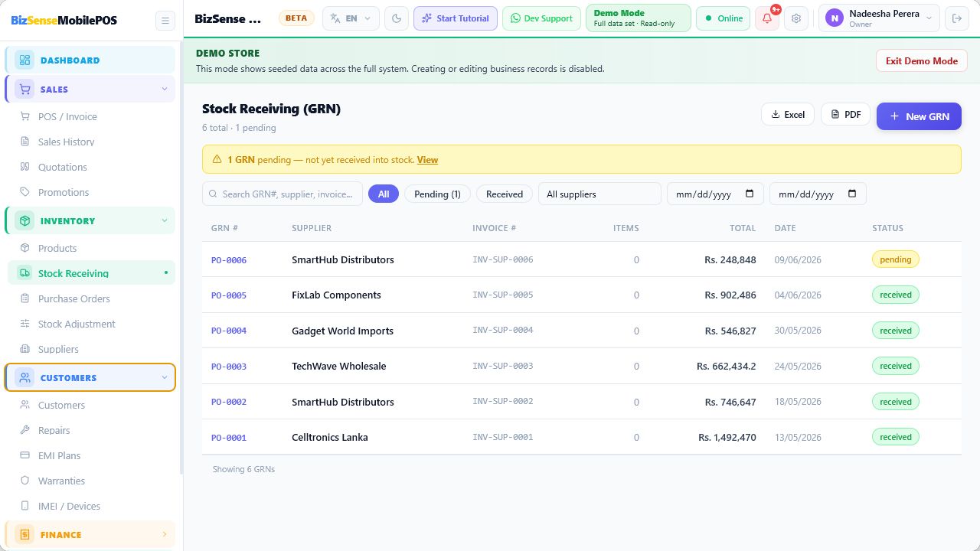
Task: Click the BETA badge
Action: 296,18
